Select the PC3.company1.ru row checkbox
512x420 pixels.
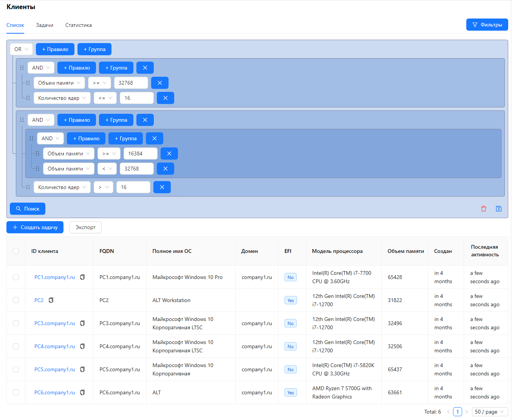[16, 323]
